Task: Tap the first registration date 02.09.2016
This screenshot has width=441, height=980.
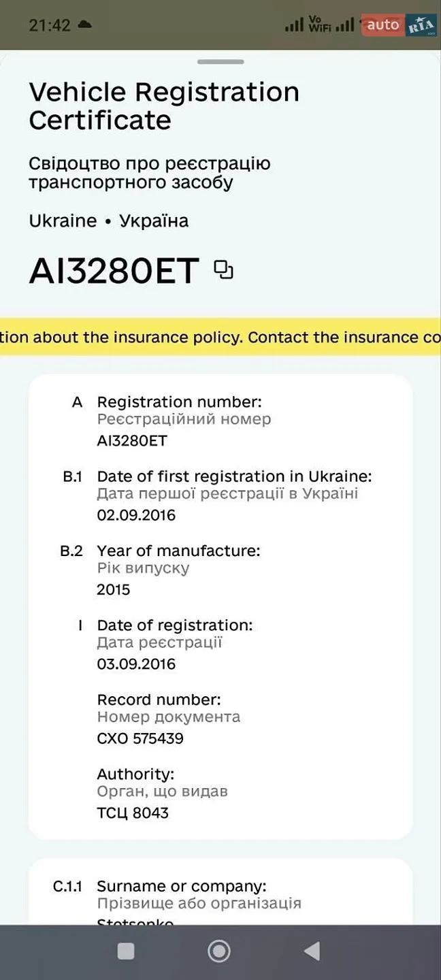Action: point(136,514)
